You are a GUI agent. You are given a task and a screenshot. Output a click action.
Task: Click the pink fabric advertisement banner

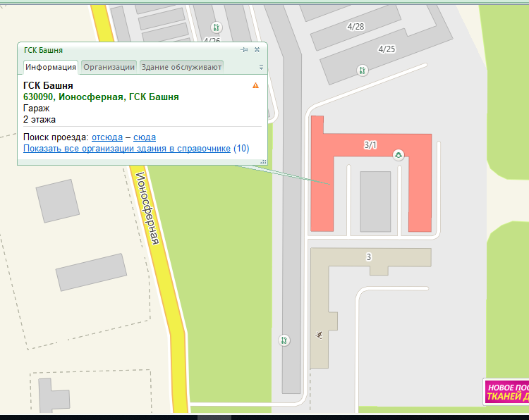click(506, 392)
